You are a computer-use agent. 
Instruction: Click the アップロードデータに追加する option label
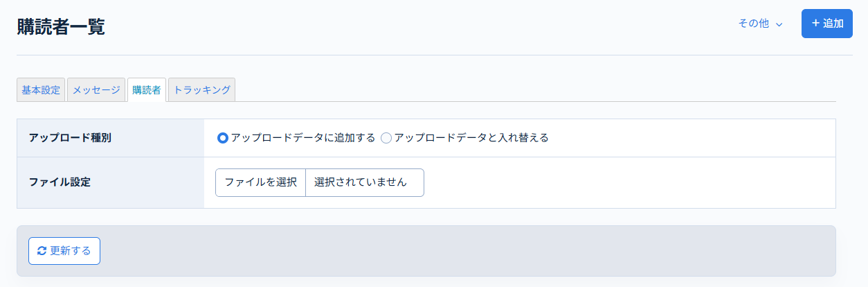point(303,138)
